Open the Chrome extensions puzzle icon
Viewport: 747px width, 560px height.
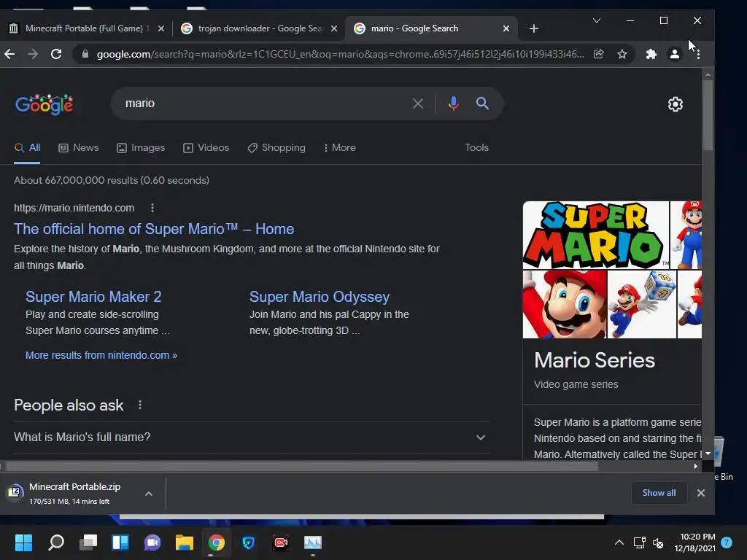pyautogui.click(x=651, y=54)
